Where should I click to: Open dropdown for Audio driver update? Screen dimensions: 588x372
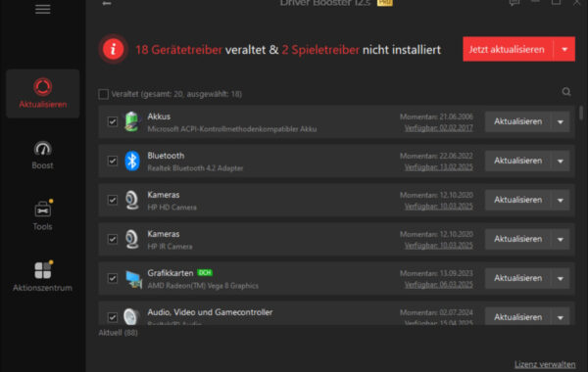click(x=561, y=317)
